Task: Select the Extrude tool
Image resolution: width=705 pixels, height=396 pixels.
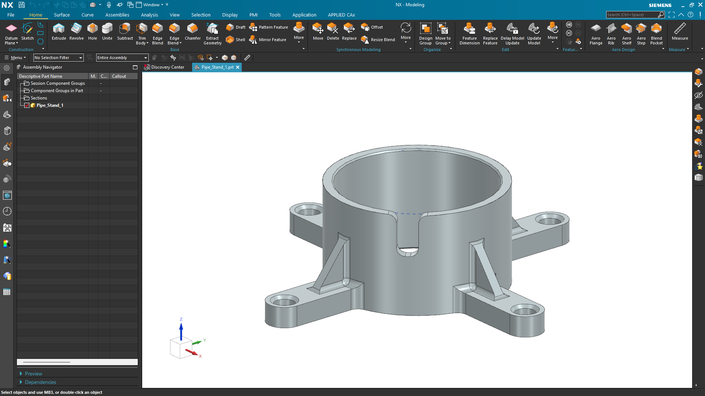Action: tap(58, 32)
